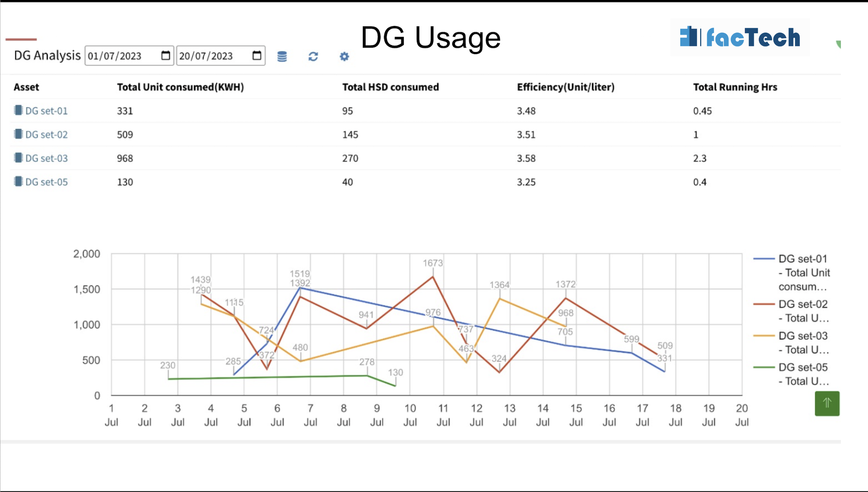The image size is (868, 492).
Task: Click the green scroll-to-top arrow button
Action: tap(827, 404)
